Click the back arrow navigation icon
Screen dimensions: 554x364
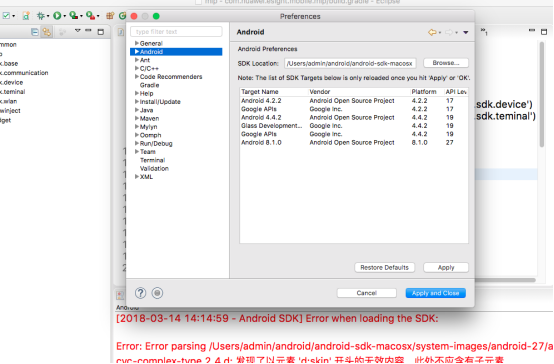432,32
